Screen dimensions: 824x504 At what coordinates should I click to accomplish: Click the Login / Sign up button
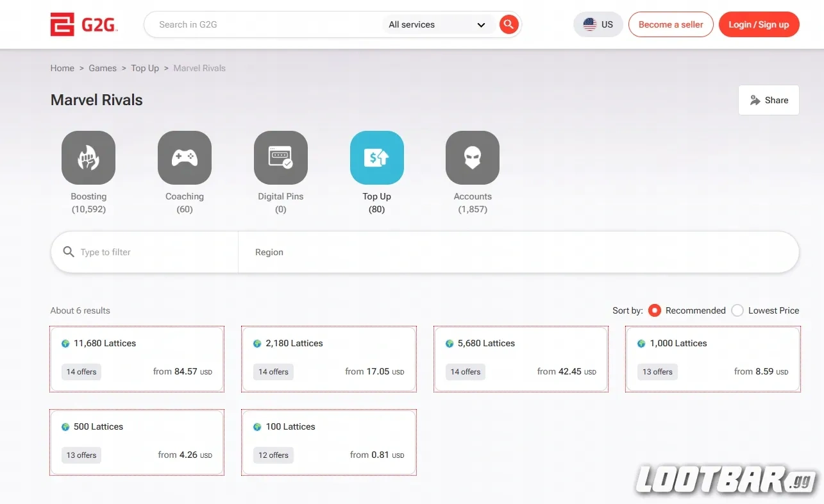[759, 24]
